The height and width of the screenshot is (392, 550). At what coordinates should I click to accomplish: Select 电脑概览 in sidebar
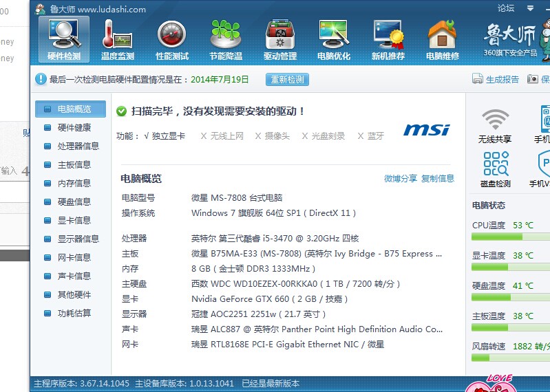click(70, 109)
